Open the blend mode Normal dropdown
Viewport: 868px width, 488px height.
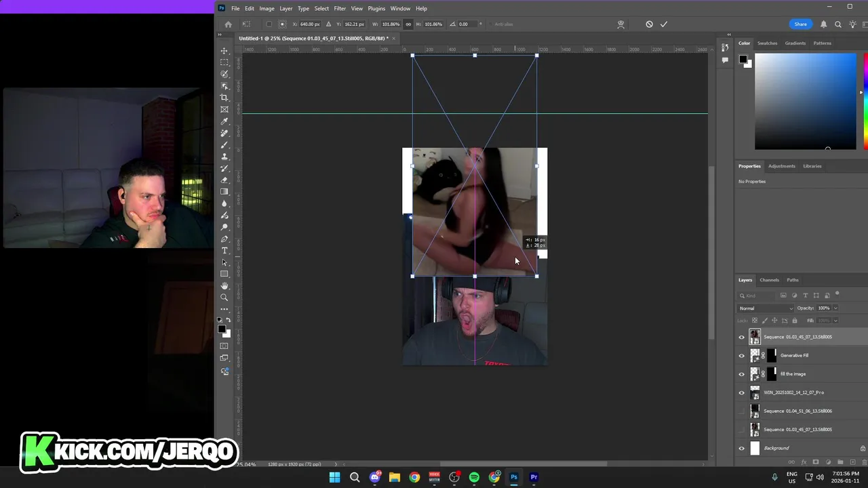tap(766, 308)
